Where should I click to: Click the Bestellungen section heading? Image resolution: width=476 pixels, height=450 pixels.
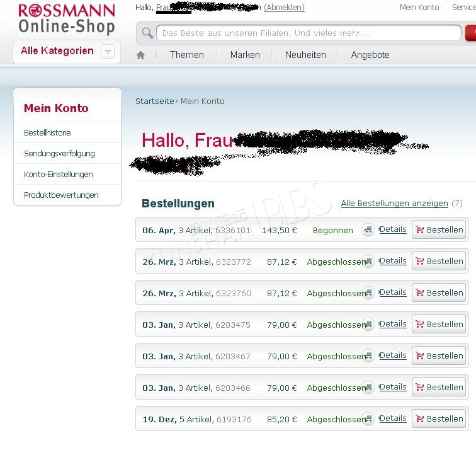(178, 204)
